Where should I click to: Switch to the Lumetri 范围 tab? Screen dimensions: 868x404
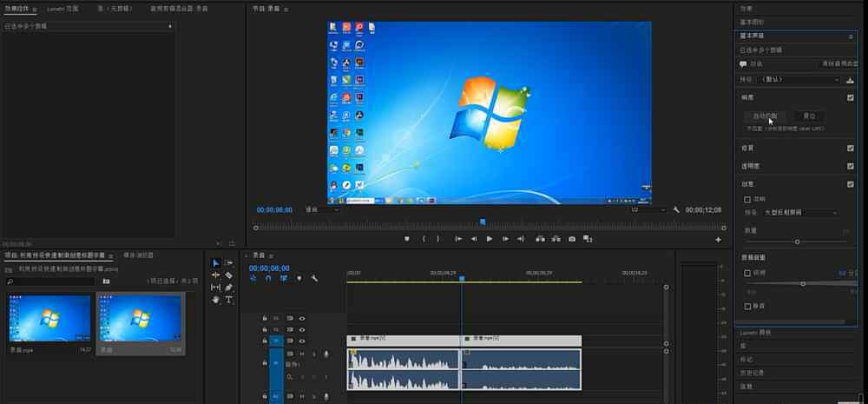click(x=62, y=9)
